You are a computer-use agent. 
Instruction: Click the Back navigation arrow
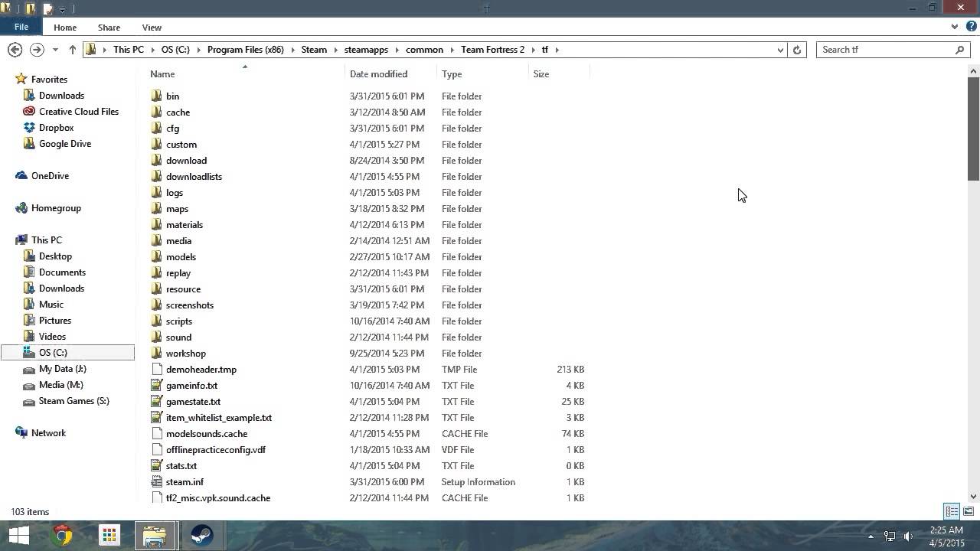[15, 49]
